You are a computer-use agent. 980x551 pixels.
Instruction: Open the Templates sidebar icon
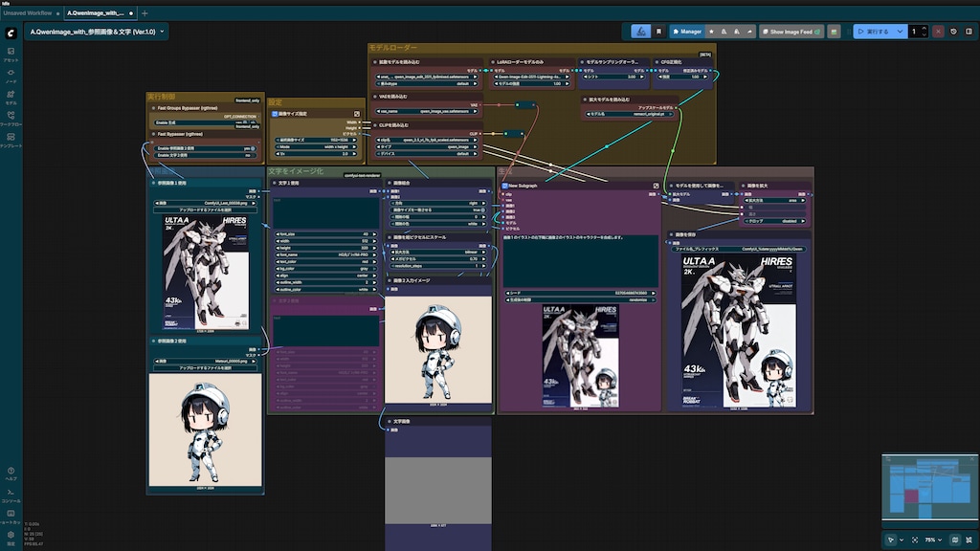coord(11,138)
